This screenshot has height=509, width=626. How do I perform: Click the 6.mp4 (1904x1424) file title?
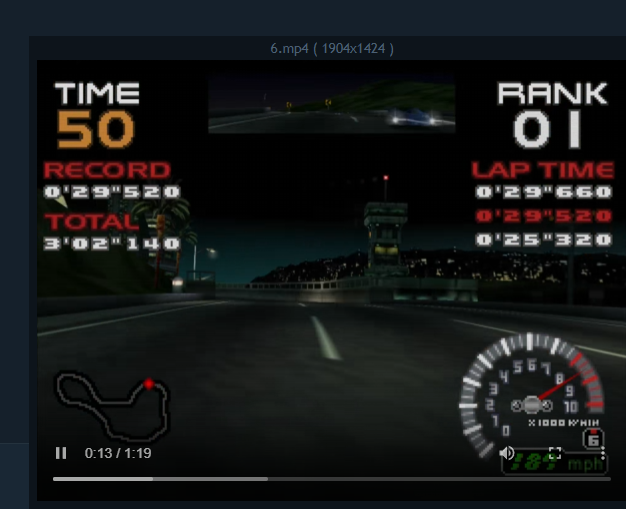[332, 49]
